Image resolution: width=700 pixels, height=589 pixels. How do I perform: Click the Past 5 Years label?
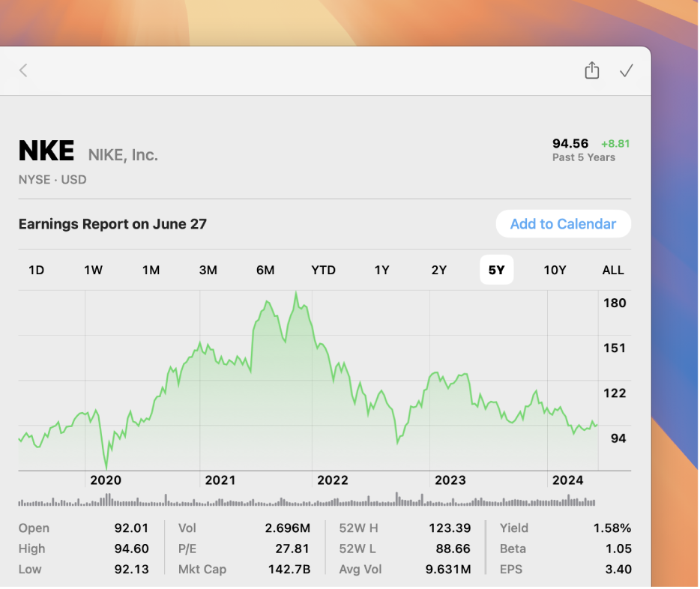(584, 157)
